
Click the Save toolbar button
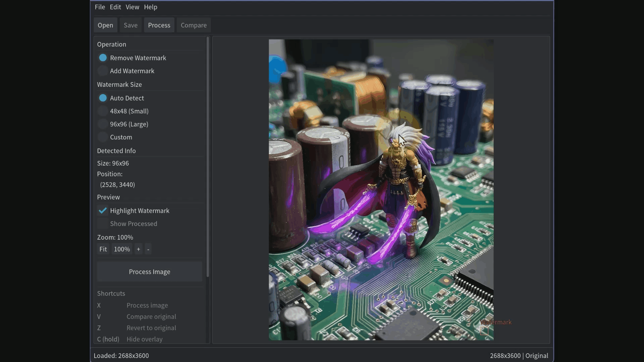coord(130,25)
